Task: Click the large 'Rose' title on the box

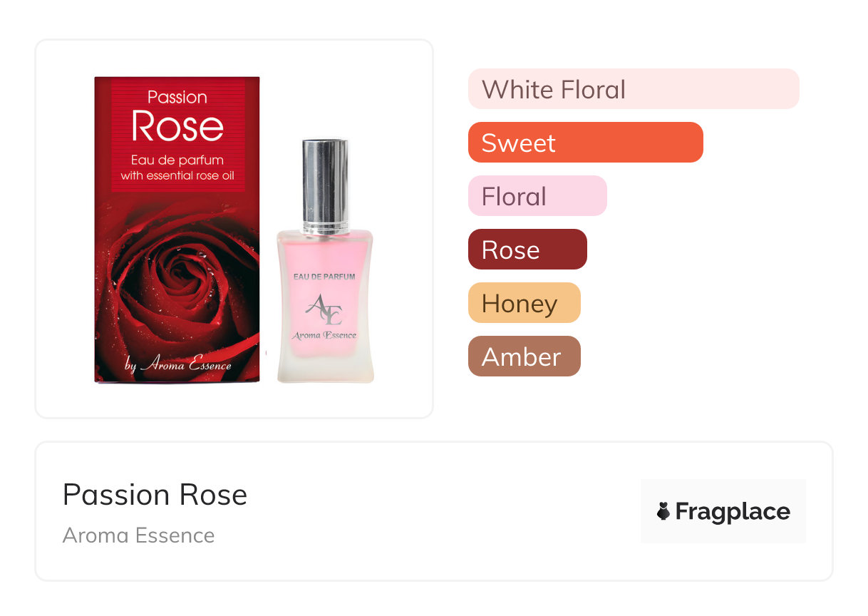Action: 177,126
